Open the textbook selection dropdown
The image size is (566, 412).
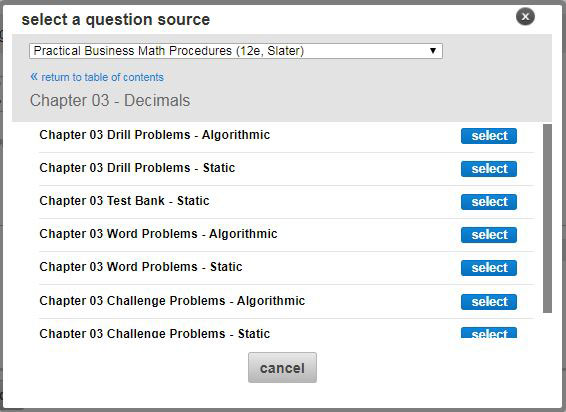236,51
